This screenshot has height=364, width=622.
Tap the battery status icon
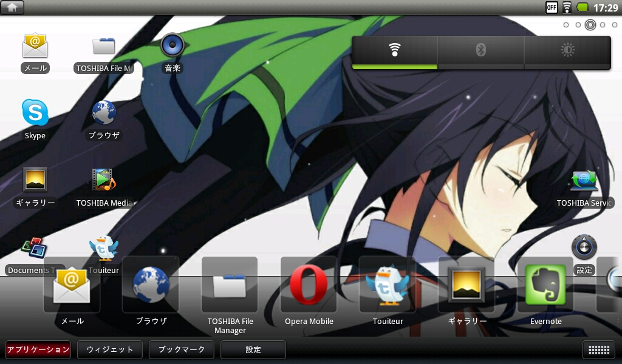click(x=583, y=7)
